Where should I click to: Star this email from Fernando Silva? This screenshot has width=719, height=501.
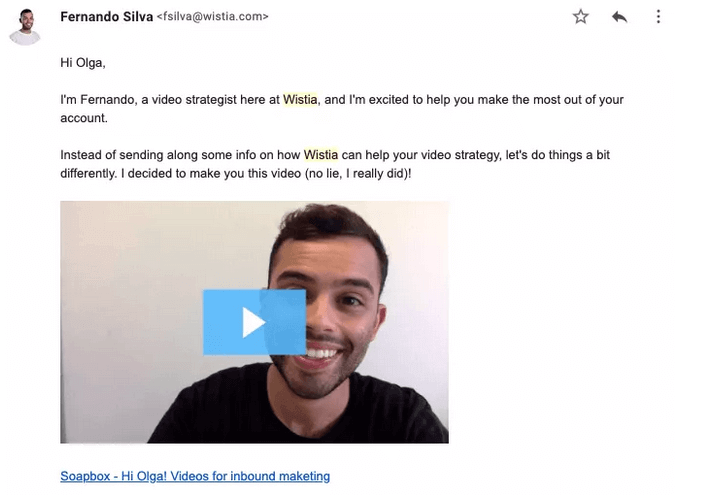tap(581, 17)
